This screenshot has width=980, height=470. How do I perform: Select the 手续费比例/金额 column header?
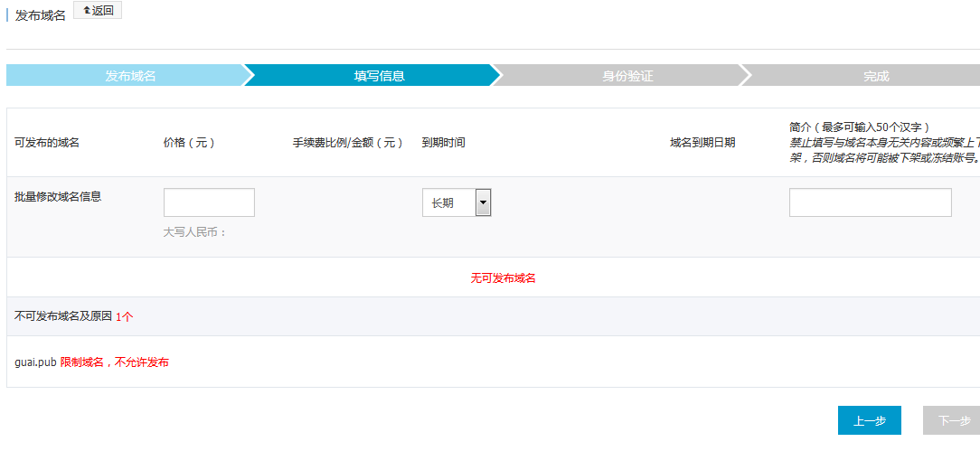[x=348, y=143]
